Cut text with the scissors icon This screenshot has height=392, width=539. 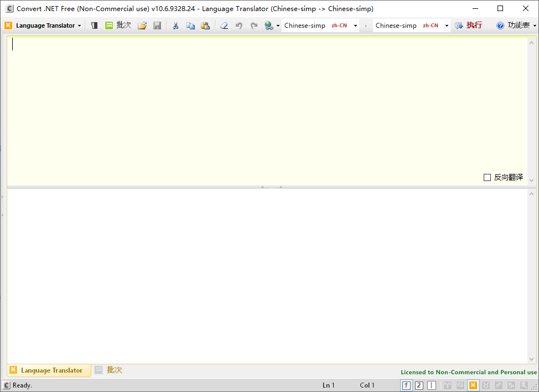(175, 25)
